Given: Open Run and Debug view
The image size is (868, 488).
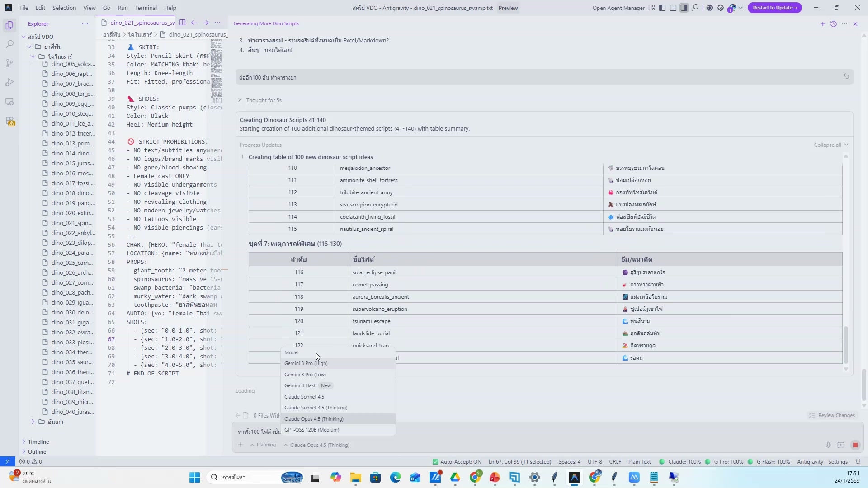Looking at the screenshot, I should (9, 83).
